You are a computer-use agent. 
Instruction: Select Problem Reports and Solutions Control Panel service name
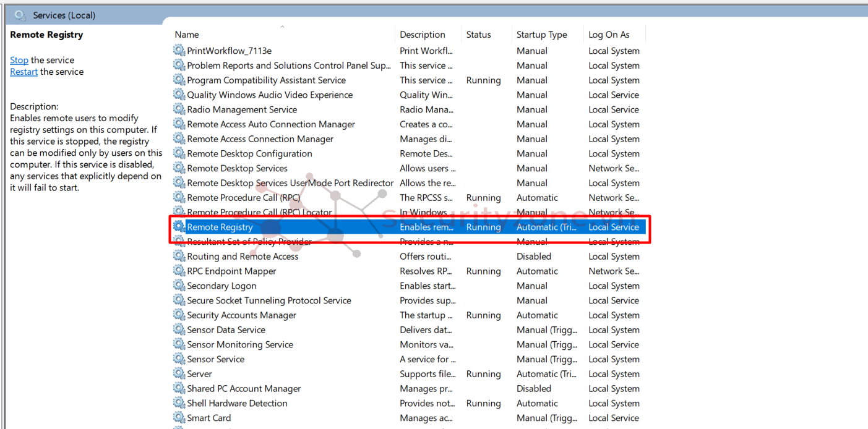289,66
